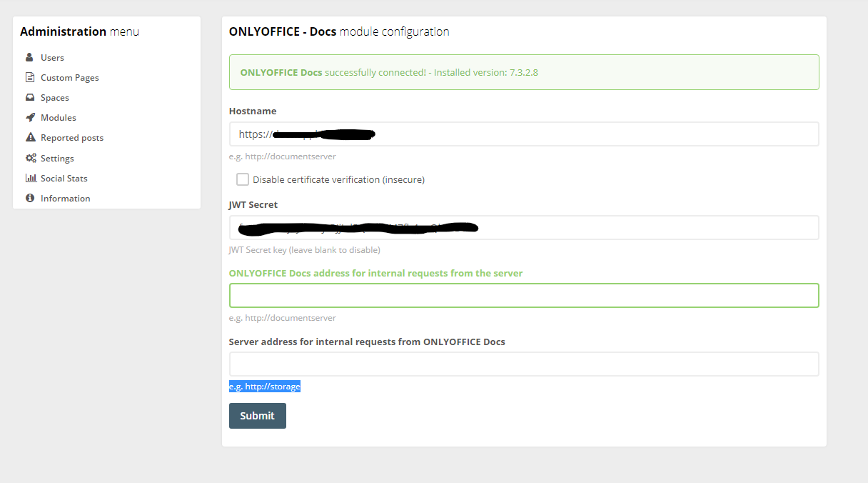Click the 'Hostname' field label
868x483 pixels.
(253, 111)
